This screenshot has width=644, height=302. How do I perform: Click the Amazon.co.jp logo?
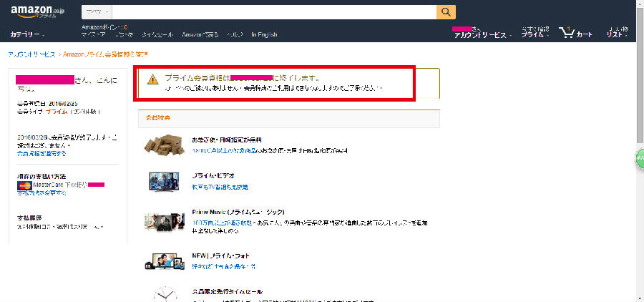click(38, 12)
